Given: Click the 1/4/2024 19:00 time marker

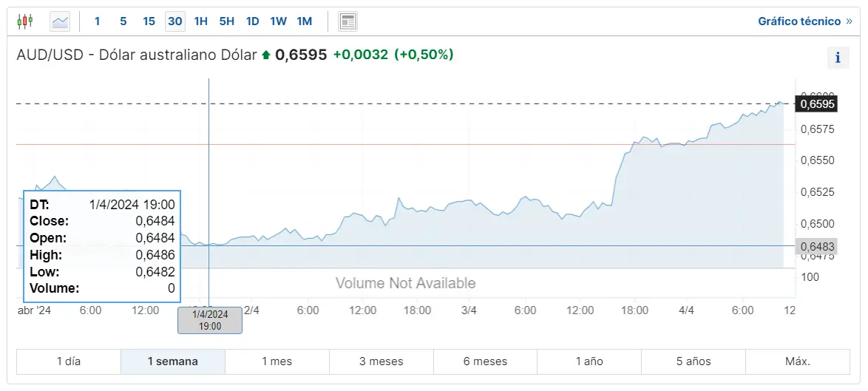Looking at the screenshot, I should [x=210, y=320].
